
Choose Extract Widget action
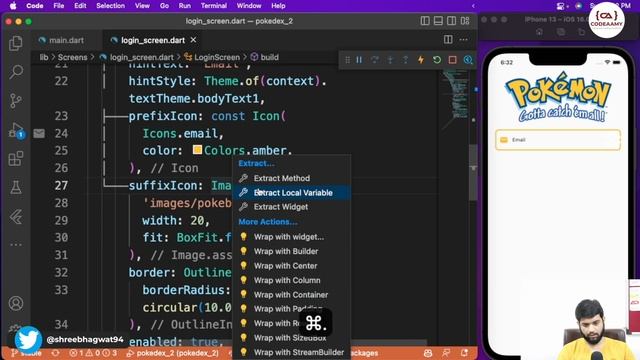click(291, 207)
